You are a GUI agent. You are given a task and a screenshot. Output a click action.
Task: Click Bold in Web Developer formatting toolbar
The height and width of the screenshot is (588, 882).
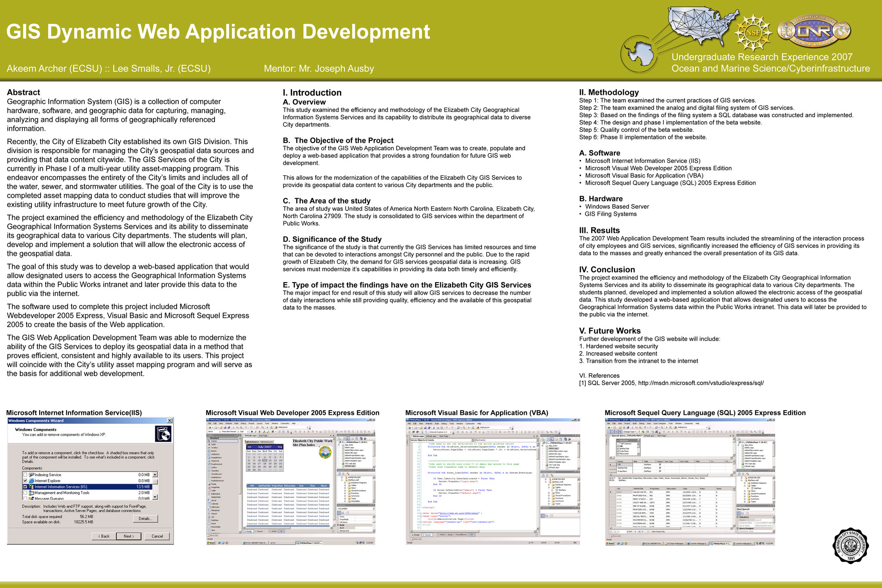(x=252, y=432)
